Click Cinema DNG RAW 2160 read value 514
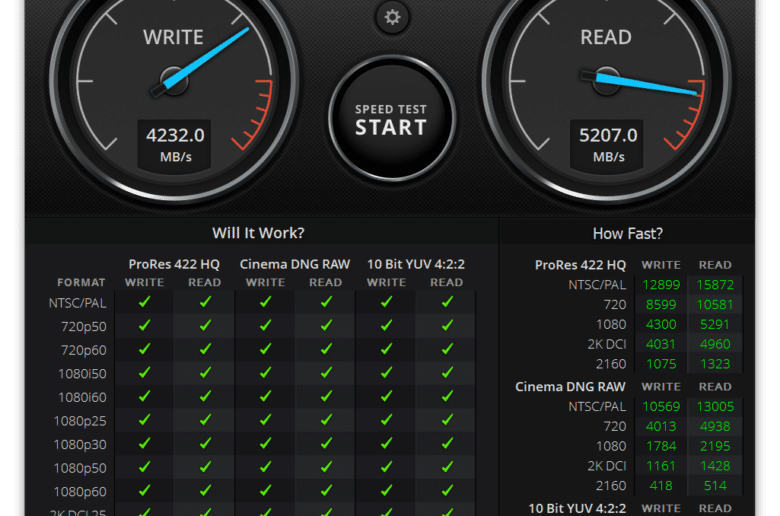Image resolution: width=780 pixels, height=516 pixels. point(715,486)
